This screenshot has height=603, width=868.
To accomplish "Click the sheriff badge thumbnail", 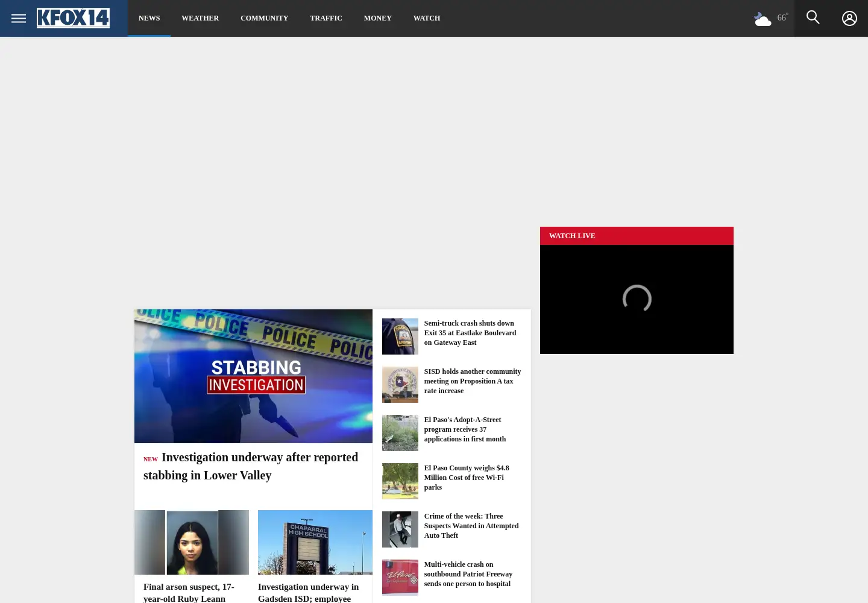I will pos(400,336).
